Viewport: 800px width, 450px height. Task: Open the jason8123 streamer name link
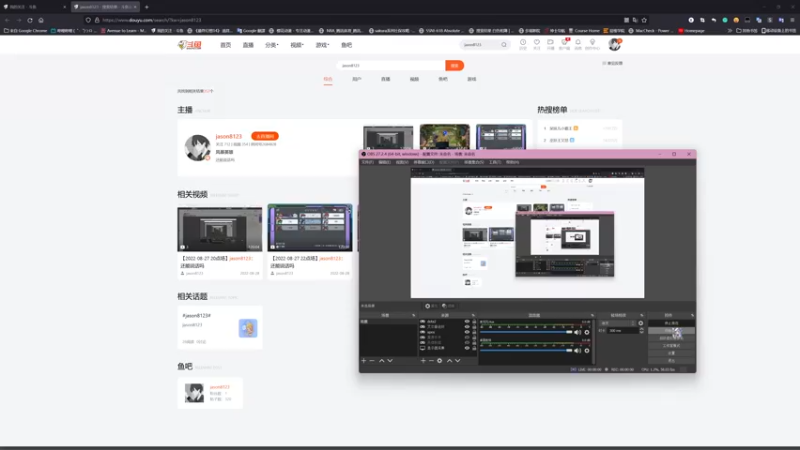click(x=229, y=136)
